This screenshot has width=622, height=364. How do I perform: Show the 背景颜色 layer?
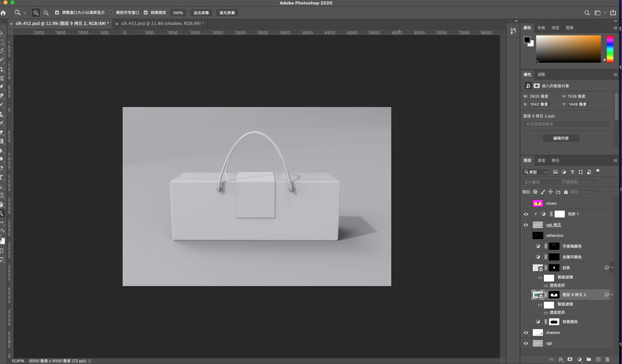526,322
